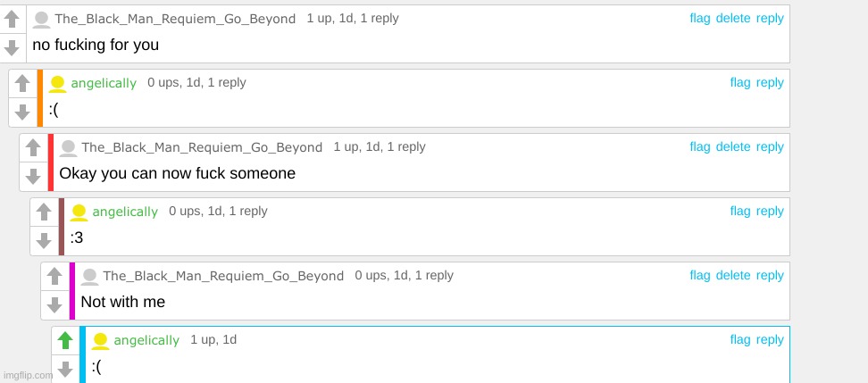Click the magenta comment depth bar
Viewport: 868px width, 383px height.
tap(72, 290)
